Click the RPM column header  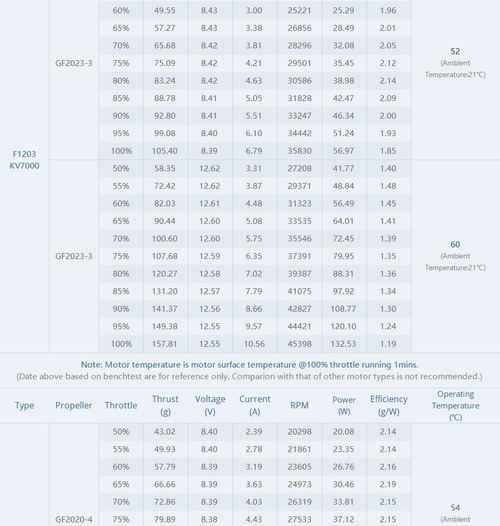pyautogui.click(x=299, y=405)
